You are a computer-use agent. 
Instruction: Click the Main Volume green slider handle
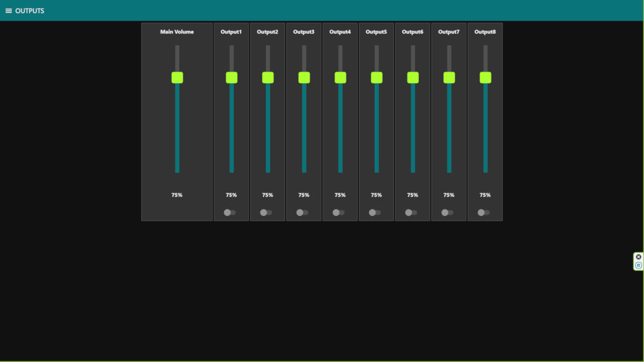[177, 77]
